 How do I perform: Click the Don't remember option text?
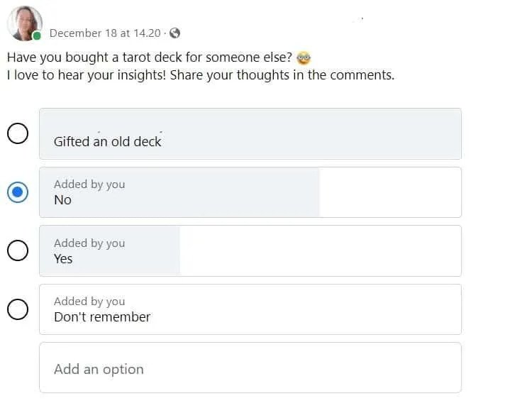[102, 317]
